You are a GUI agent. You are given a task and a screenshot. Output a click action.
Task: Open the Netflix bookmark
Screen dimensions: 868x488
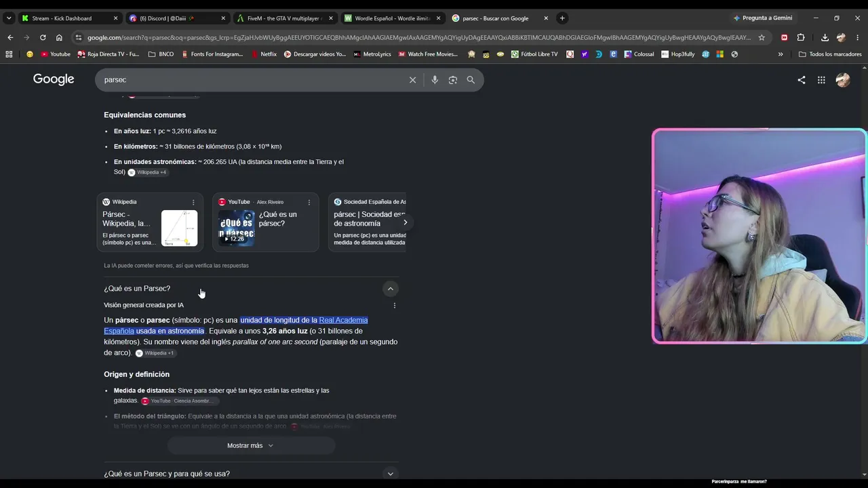(264, 54)
